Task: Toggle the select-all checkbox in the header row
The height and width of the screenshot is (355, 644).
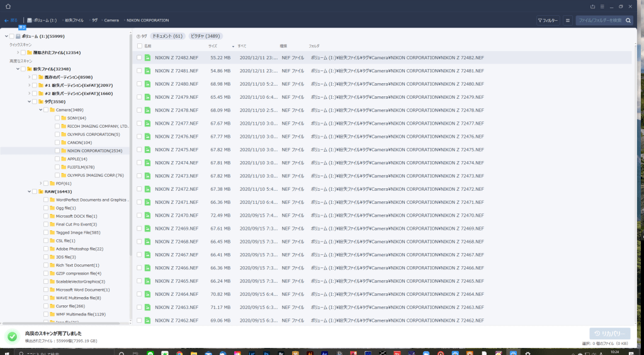Action: click(x=139, y=46)
